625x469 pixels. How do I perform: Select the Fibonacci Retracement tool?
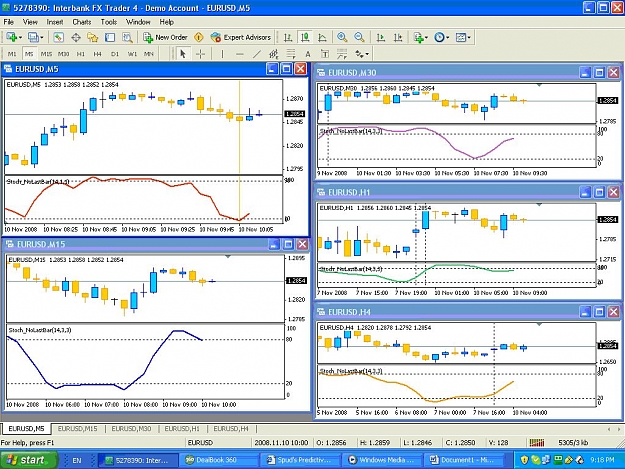[291, 53]
